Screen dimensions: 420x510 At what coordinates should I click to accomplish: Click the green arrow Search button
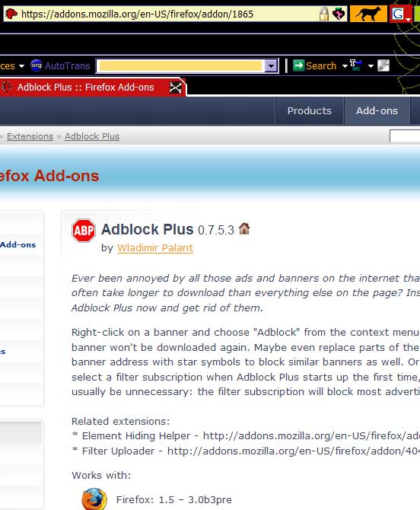pyautogui.click(x=315, y=65)
